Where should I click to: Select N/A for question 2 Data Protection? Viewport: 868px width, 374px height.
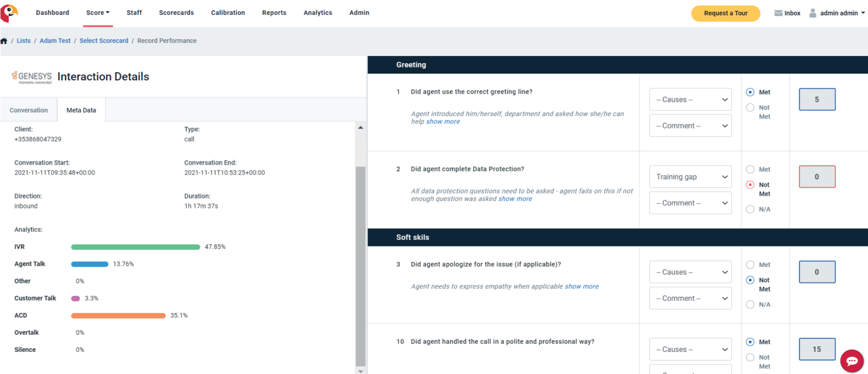[751, 209]
